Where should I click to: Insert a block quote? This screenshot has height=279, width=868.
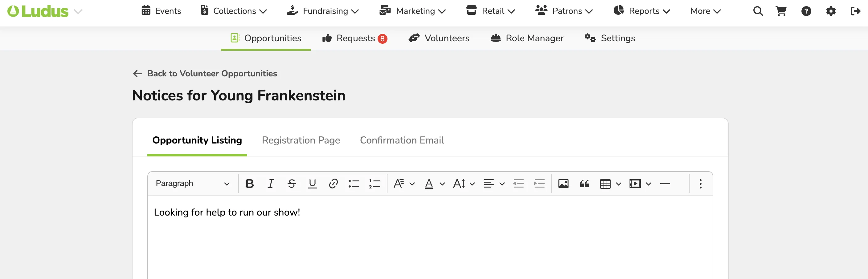584,184
